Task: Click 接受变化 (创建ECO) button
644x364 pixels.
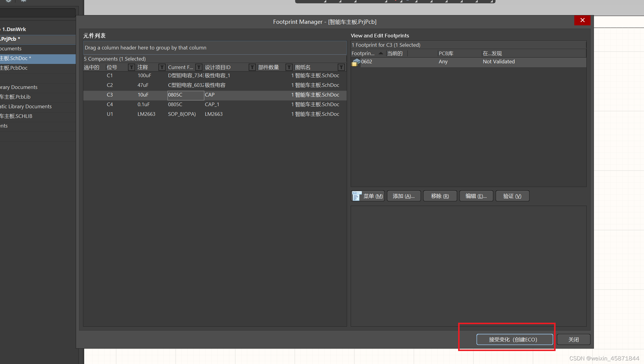Action: (x=514, y=340)
